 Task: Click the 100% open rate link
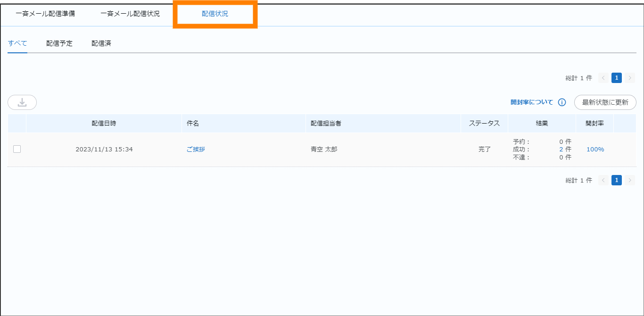tap(595, 149)
